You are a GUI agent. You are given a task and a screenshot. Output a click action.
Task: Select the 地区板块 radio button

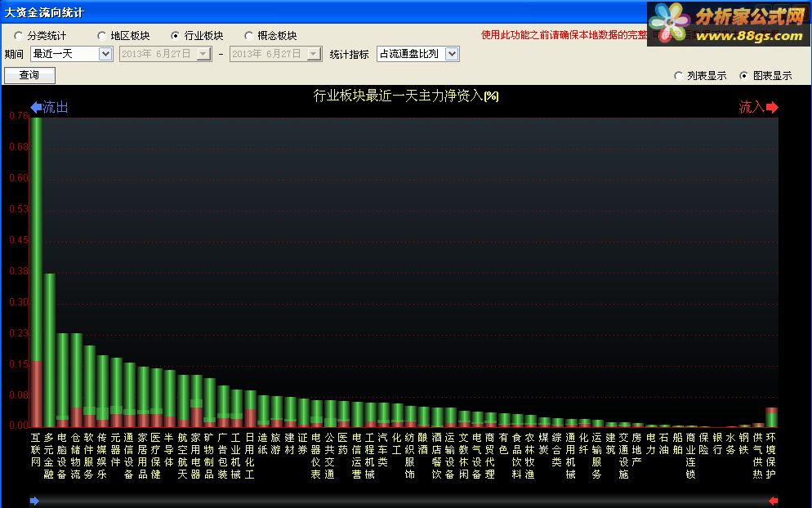tap(101, 36)
